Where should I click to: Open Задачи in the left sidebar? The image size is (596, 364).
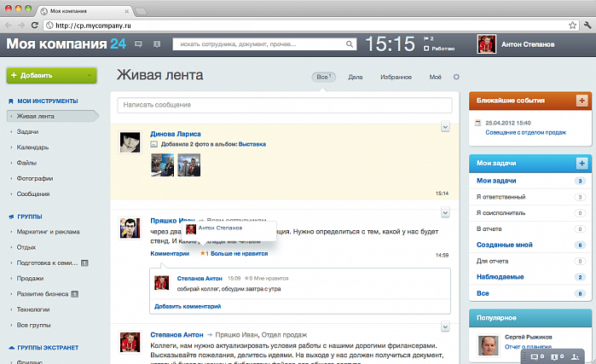(27, 132)
